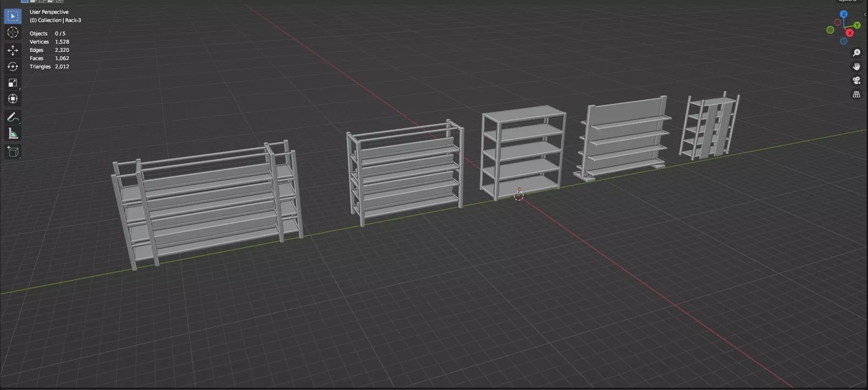This screenshot has height=390, width=868.
Task: Click the "(0) Collection | Rack-3" label
Action: (56, 20)
